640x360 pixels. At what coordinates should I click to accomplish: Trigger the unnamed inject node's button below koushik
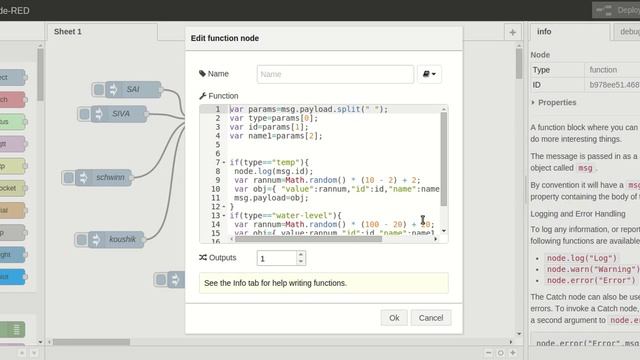point(161,280)
